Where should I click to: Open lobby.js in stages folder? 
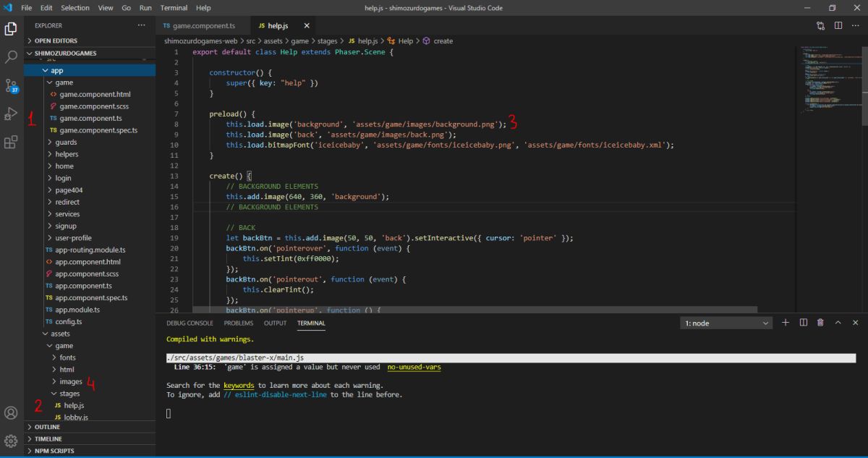[90, 417]
